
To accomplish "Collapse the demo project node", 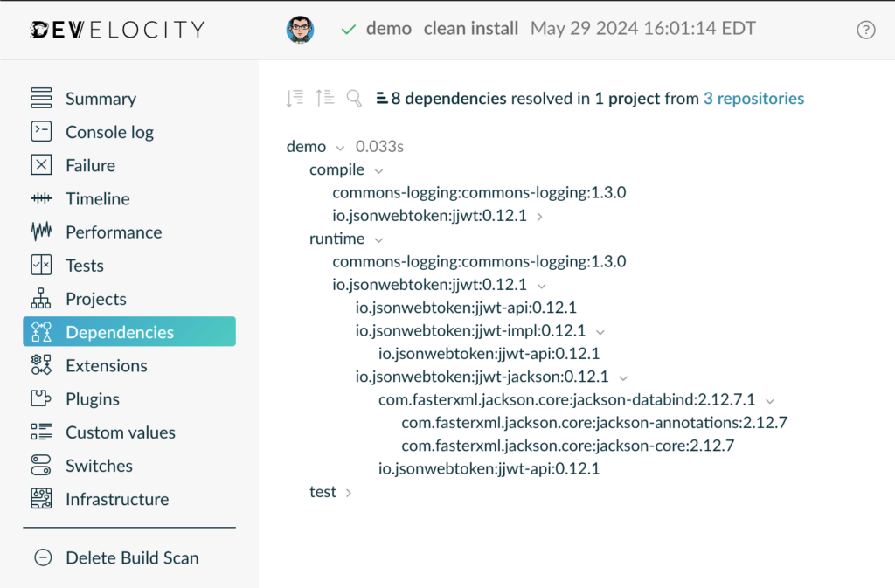I will (x=341, y=148).
